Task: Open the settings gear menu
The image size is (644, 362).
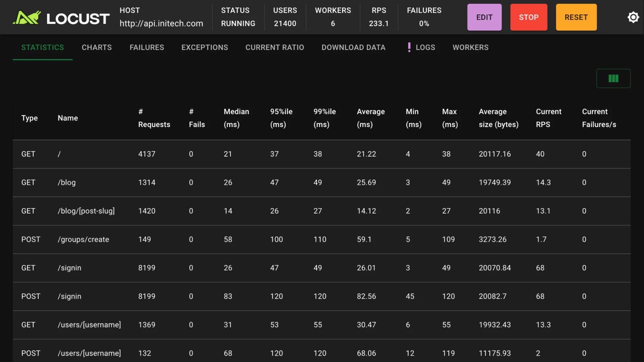Action: point(633,17)
